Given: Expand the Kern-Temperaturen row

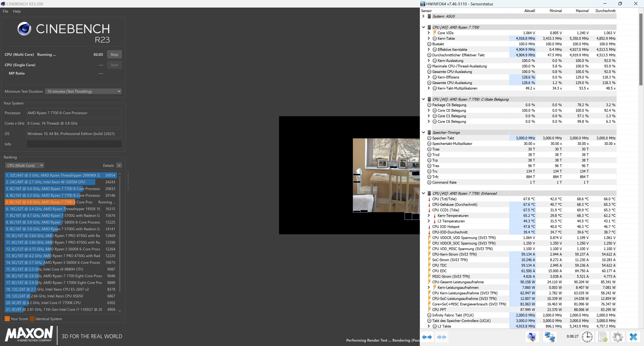Looking at the screenshot, I should click(x=428, y=216).
